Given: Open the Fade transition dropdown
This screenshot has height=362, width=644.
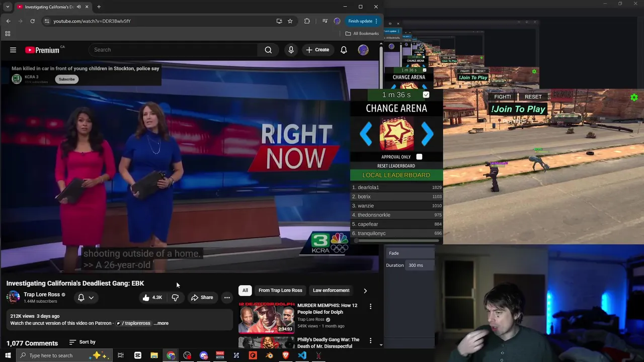Looking at the screenshot, I should (x=410, y=253).
